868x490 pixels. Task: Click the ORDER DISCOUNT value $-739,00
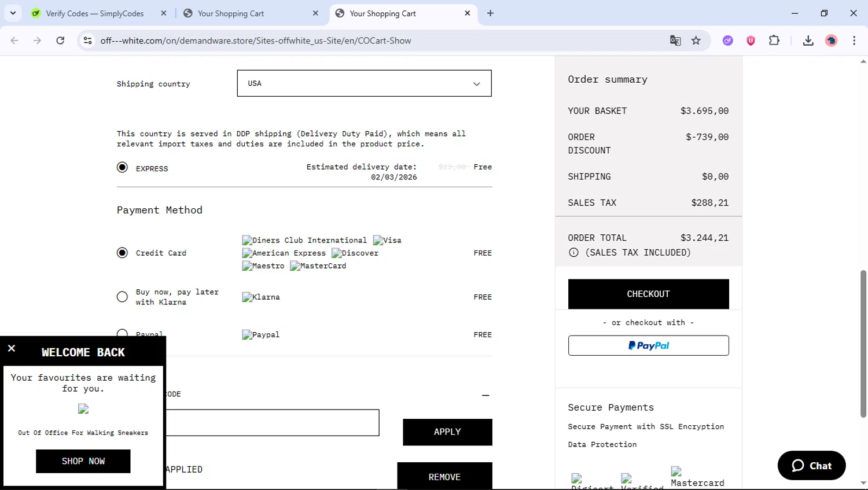tap(707, 137)
